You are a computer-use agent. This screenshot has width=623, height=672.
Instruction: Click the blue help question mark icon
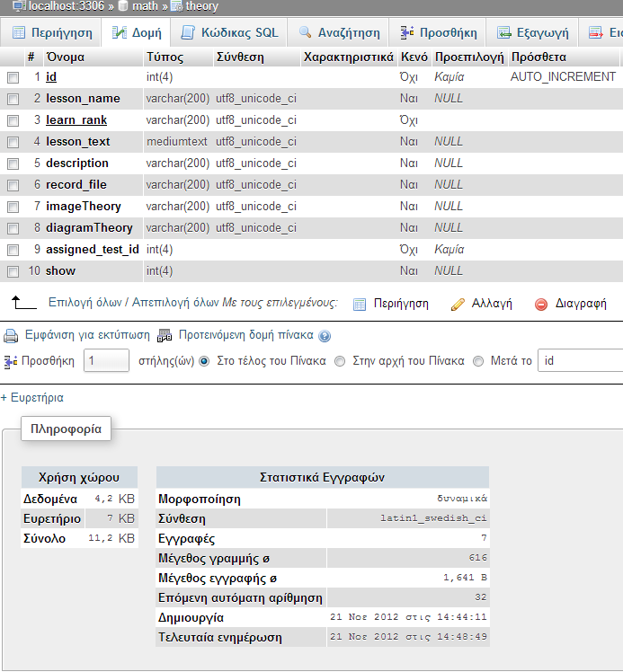(325, 336)
